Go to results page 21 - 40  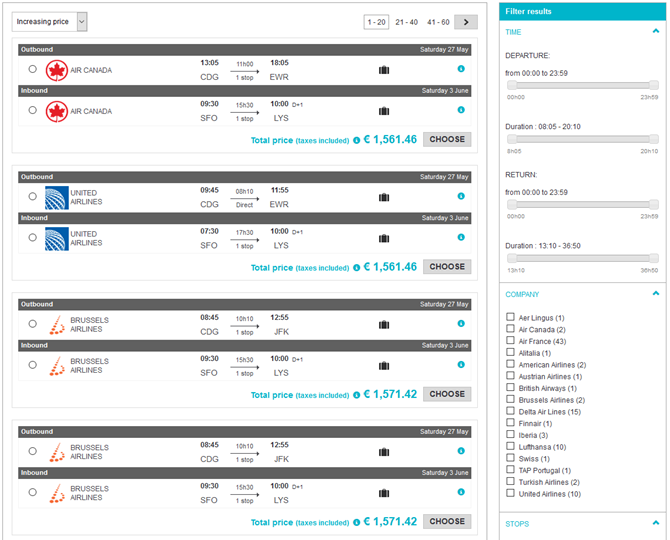click(x=407, y=21)
